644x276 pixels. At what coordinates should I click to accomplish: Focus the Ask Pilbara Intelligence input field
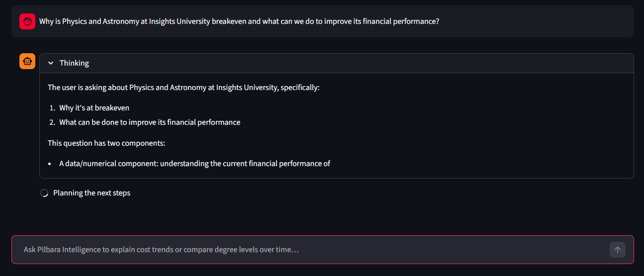click(308, 250)
